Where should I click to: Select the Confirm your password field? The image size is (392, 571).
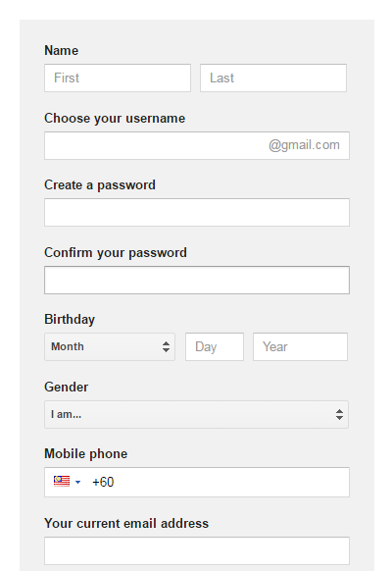point(197,280)
